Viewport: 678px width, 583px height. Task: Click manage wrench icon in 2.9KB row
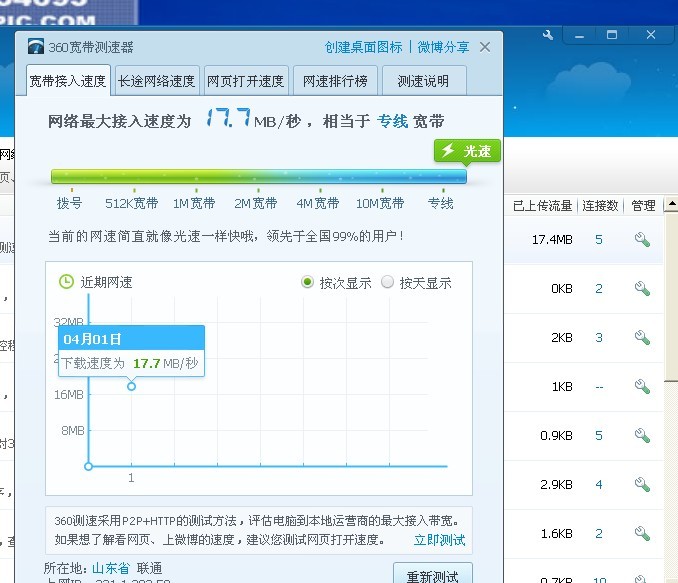tap(642, 484)
